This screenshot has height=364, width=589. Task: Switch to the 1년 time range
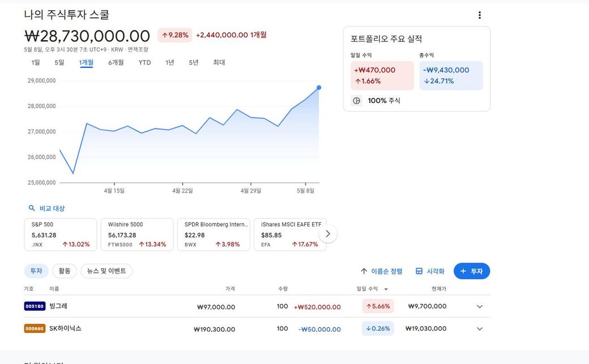coord(170,62)
